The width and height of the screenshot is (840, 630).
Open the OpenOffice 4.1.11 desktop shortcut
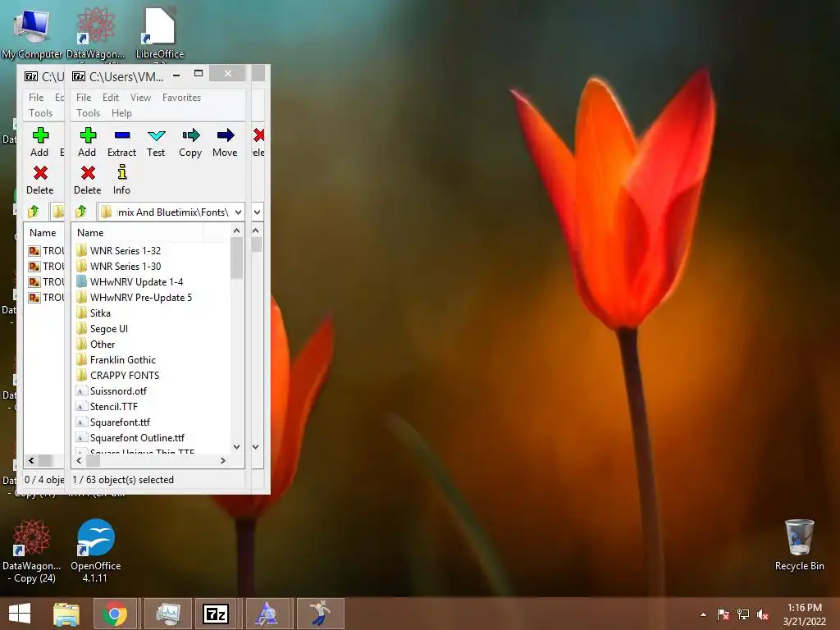[95, 551]
